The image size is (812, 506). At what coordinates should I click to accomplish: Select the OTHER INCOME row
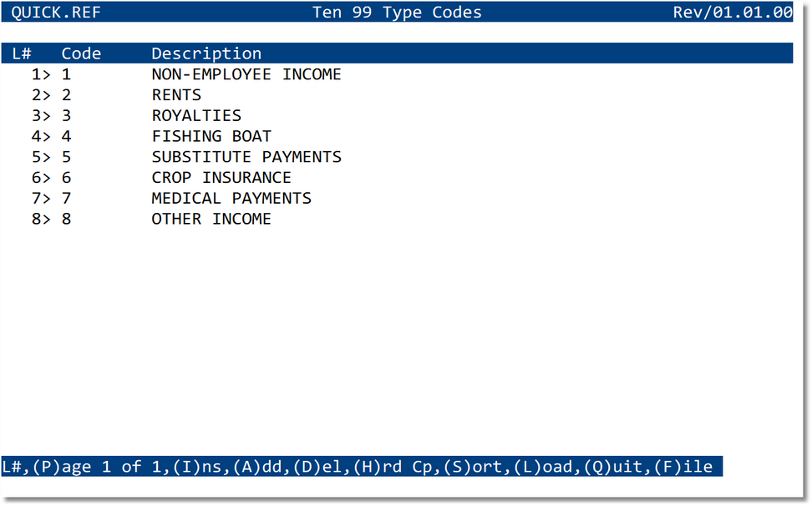tap(211, 219)
